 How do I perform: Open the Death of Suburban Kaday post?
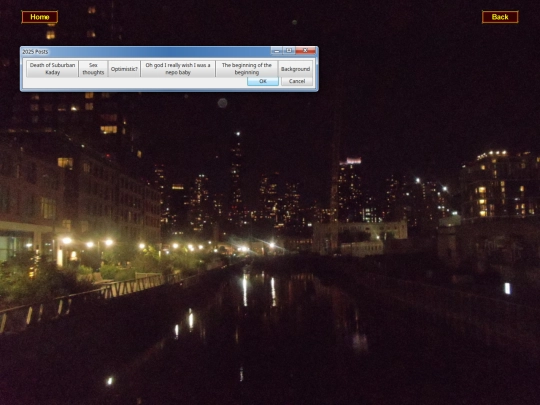tap(52, 69)
